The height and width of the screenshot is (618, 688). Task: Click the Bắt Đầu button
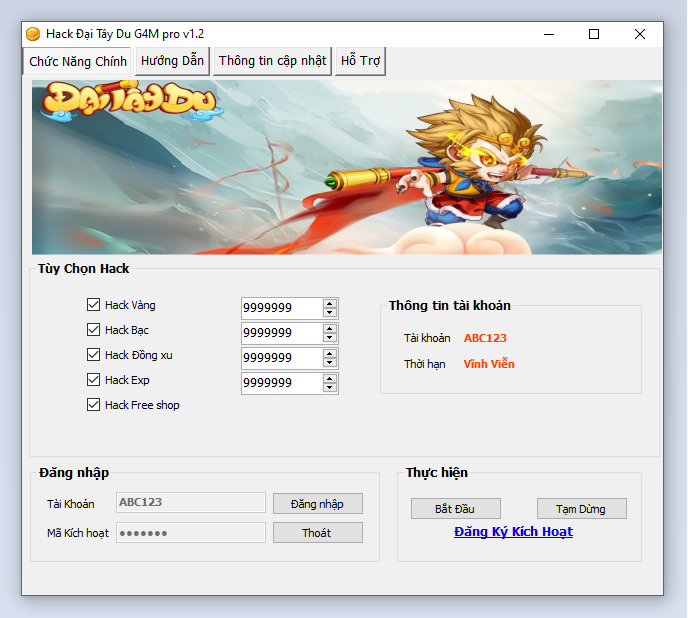click(455, 509)
